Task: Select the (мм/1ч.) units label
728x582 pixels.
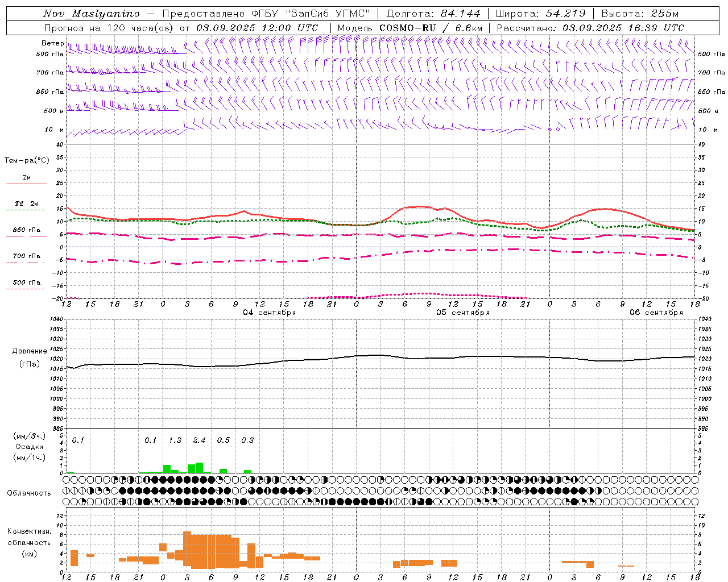Action: (29, 458)
